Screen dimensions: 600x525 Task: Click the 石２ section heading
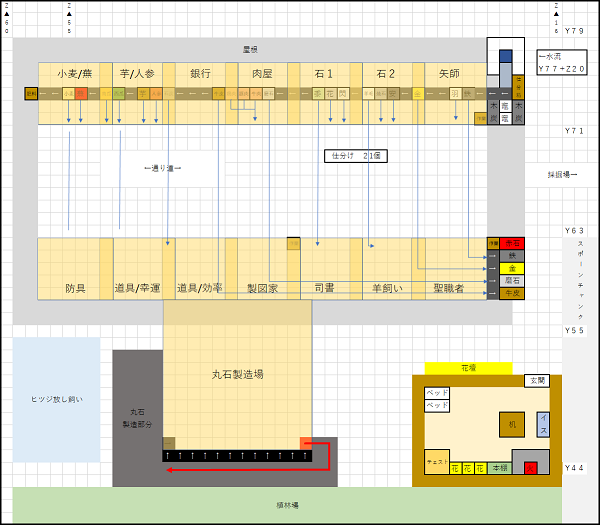pos(386,73)
